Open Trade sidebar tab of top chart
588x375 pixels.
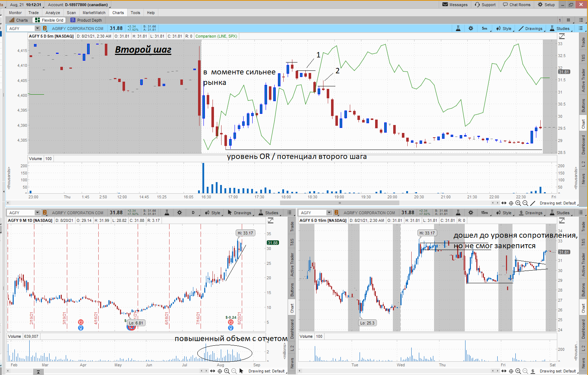583,42
